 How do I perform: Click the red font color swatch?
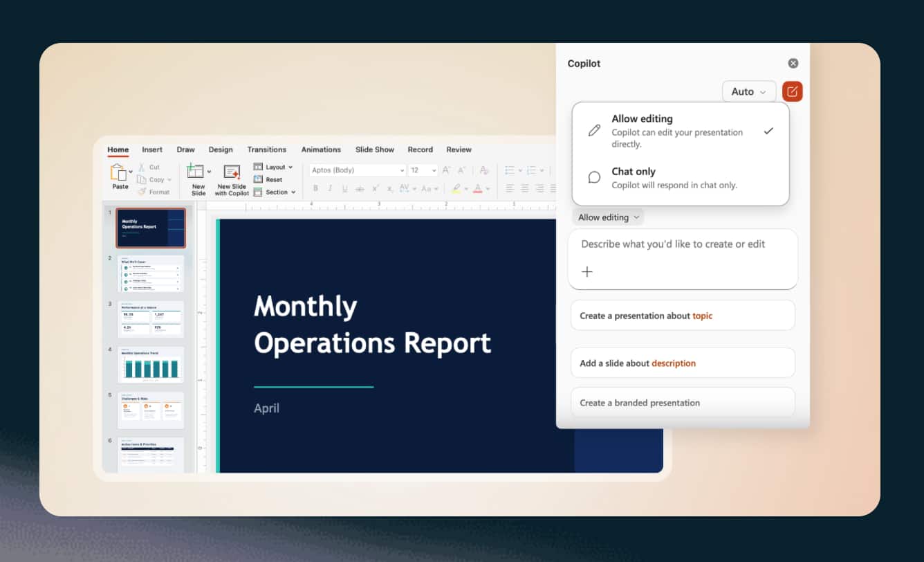[x=478, y=188]
